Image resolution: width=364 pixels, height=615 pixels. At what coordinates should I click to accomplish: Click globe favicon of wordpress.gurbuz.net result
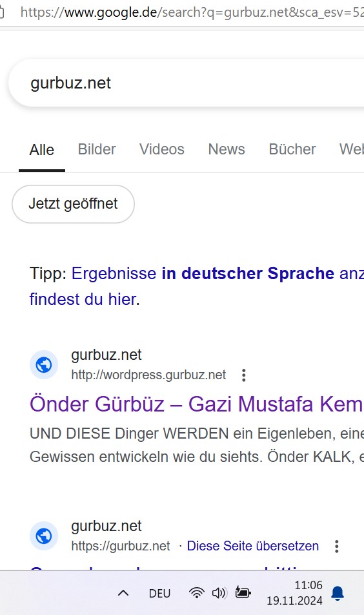click(44, 365)
